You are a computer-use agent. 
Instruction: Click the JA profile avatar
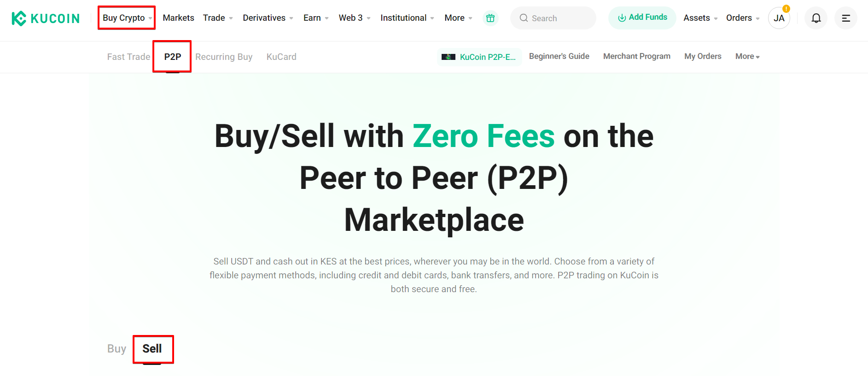pos(779,18)
